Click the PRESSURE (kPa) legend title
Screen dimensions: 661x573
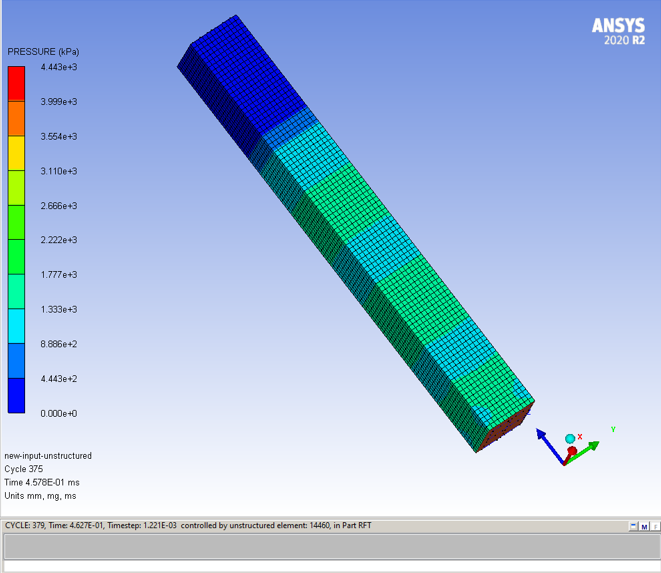(x=43, y=52)
